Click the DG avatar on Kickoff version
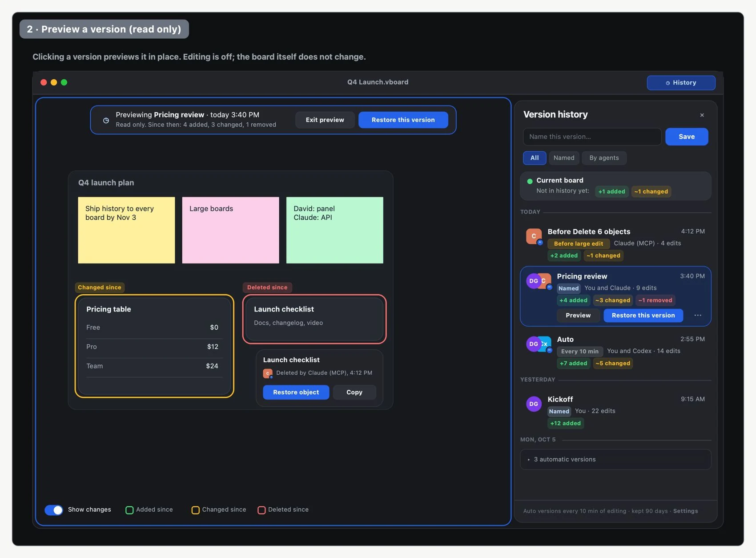 point(534,404)
